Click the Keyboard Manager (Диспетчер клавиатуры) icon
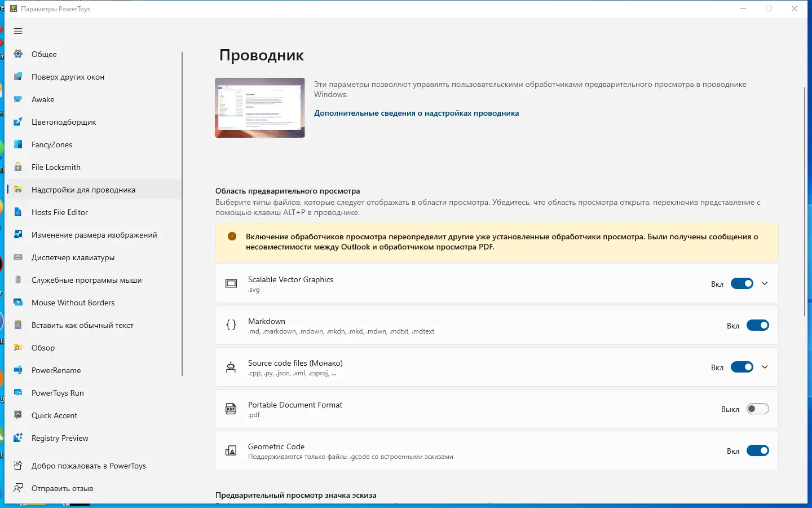Viewport: 812px width, 508px height. [x=18, y=257]
